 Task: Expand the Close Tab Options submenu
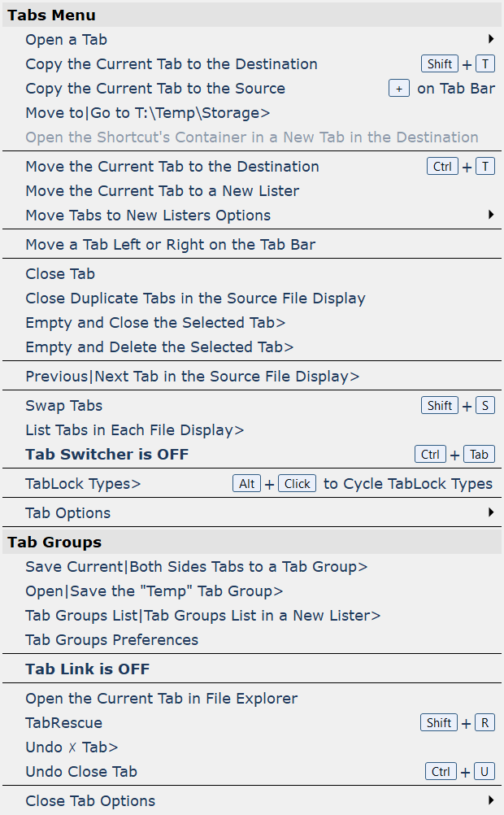coord(90,800)
